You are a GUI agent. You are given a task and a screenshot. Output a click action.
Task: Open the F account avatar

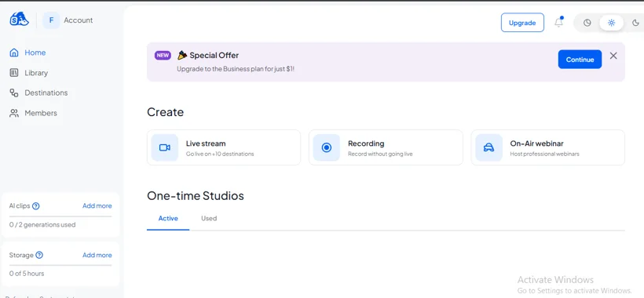click(x=51, y=20)
